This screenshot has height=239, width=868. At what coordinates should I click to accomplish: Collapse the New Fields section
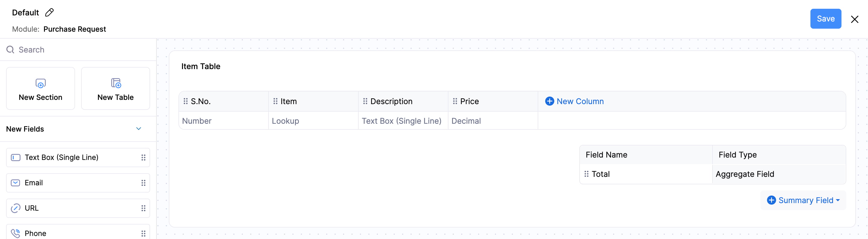coord(139,129)
